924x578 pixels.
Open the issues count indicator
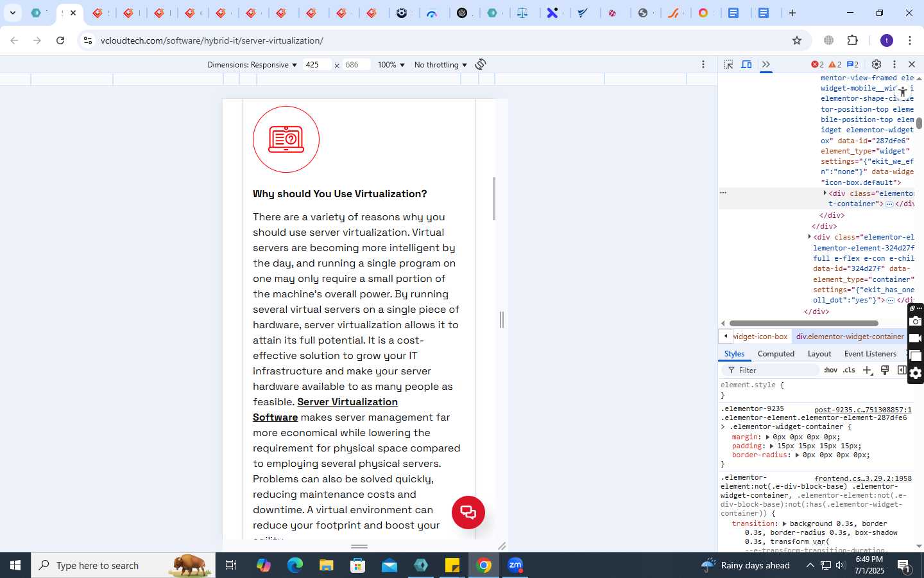(x=853, y=64)
